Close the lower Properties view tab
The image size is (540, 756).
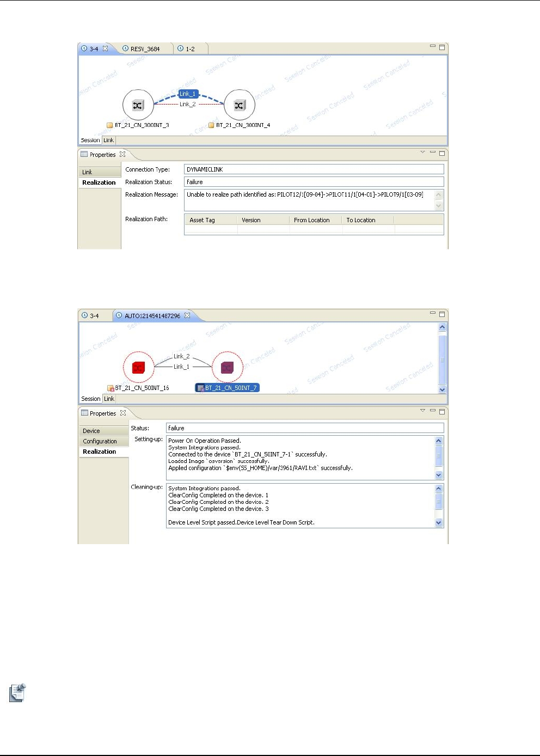click(x=123, y=413)
